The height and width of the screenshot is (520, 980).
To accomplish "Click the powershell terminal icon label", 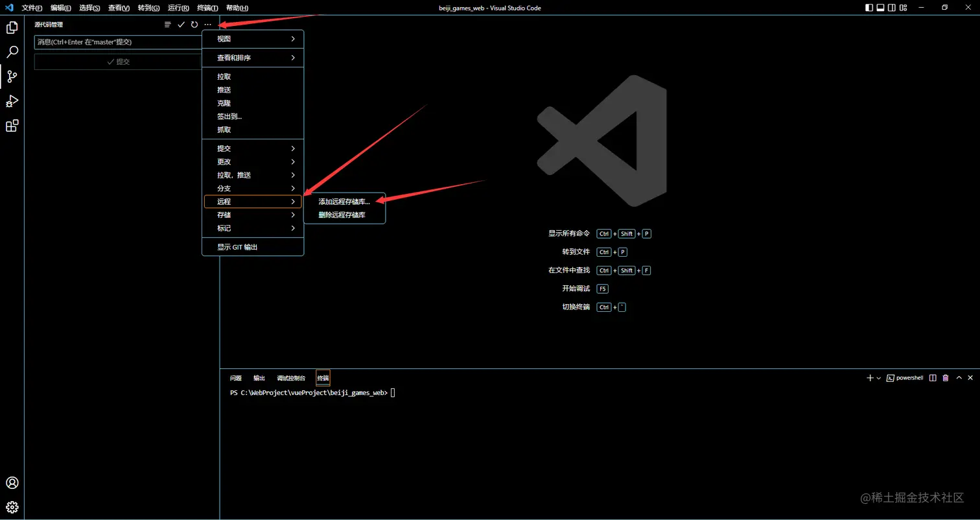I will pyautogui.click(x=904, y=378).
